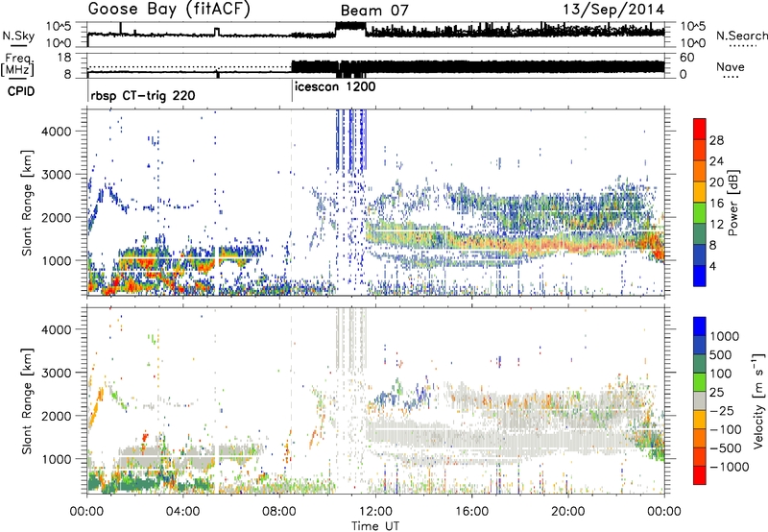Click the 'Goose Bay (fitACF)' title text
Viewport: 768px width, 532px height.
point(169,10)
